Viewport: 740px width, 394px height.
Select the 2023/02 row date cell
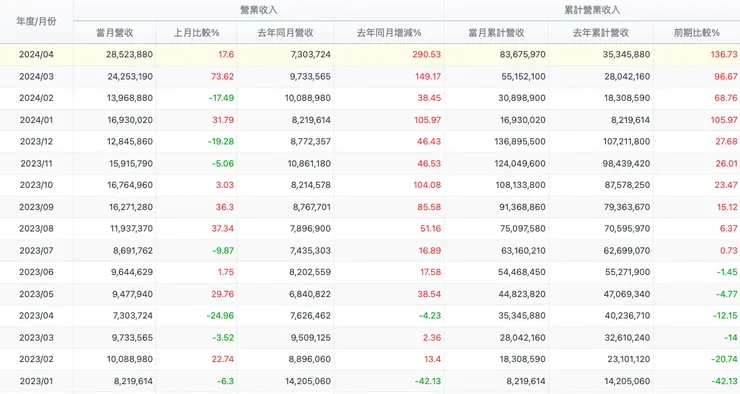[36, 359]
